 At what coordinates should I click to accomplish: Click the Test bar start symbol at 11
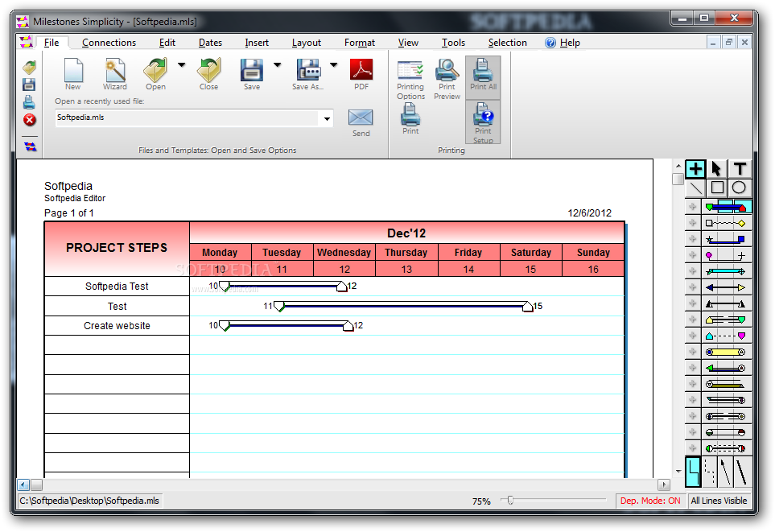tap(279, 306)
